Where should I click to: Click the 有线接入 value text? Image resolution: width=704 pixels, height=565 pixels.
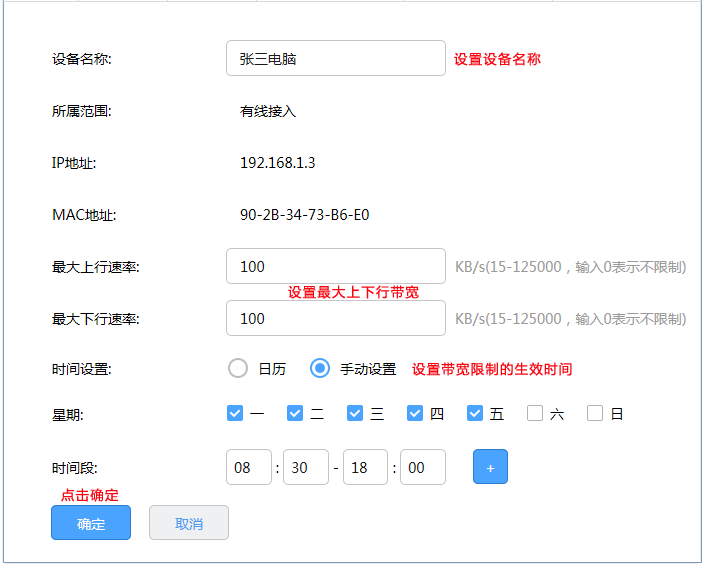(x=268, y=111)
